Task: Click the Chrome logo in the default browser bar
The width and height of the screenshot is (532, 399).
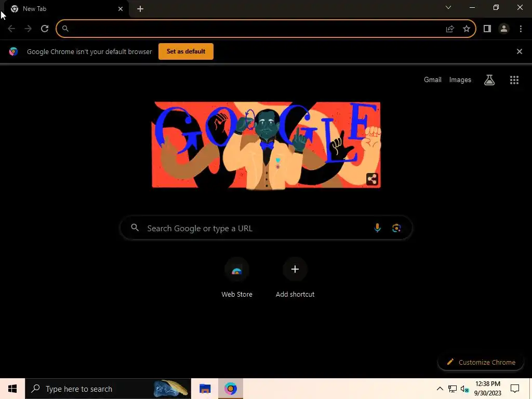Action: pyautogui.click(x=14, y=51)
